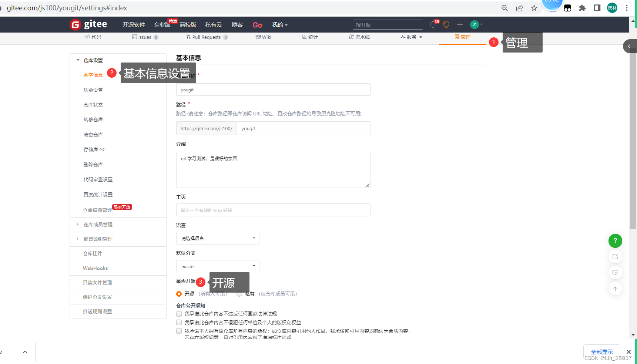Open the notifications bell icon
The height and width of the screenshot is (364, 637).
click(433, 25)
